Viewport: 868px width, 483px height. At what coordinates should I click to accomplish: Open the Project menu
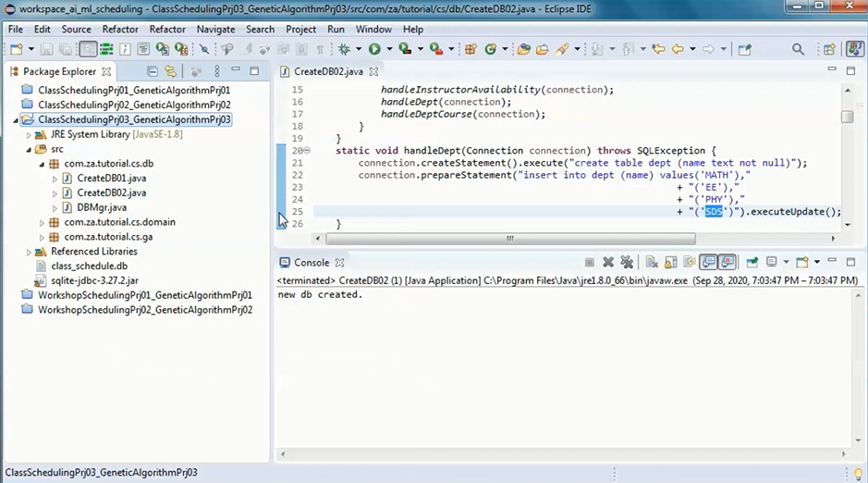tap(300, 30)
